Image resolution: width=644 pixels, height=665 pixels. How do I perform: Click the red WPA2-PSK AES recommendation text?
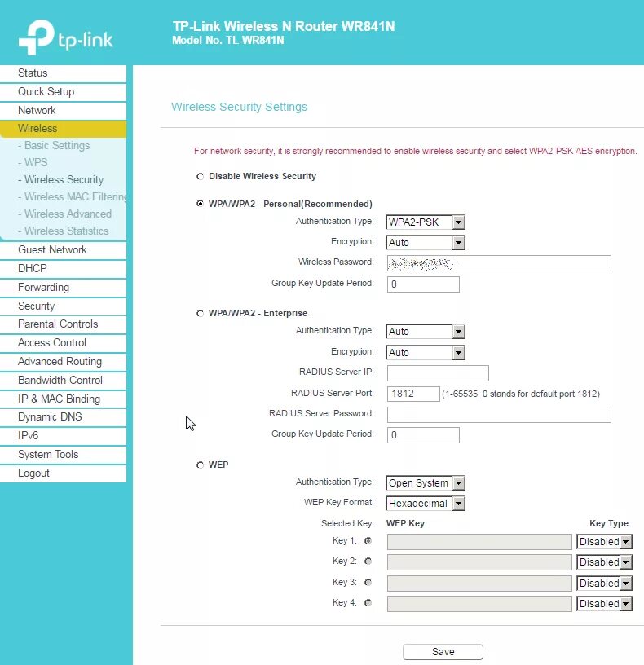(415, 151)
